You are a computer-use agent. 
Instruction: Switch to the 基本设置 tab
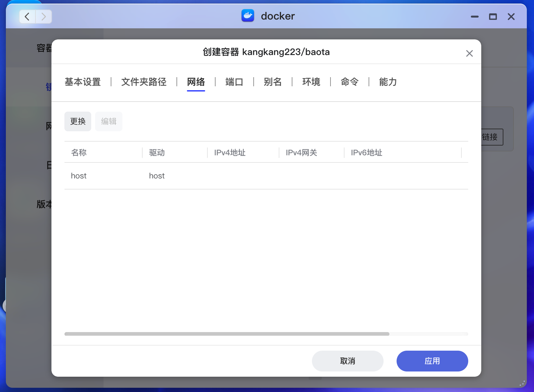coord(83,82)
